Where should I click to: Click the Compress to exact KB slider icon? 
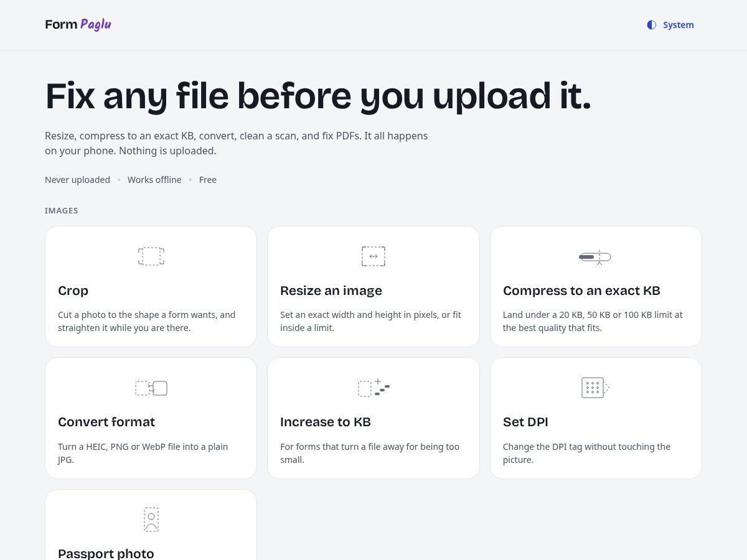(595, 257)
